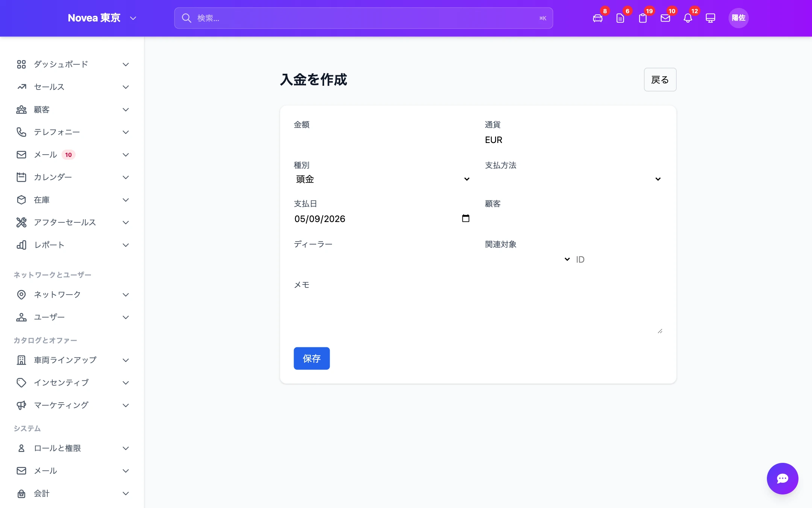Click the monitor display icon in header
Image resolution: width=812 pixels, height=508 pixels.
click(710, 18)
